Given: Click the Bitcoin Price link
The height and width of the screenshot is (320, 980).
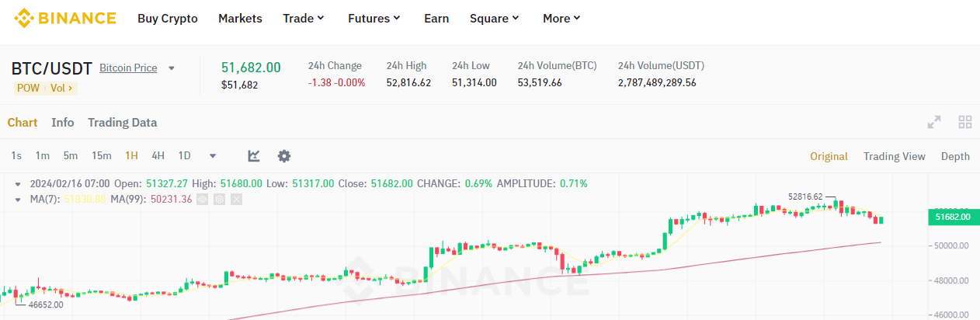Looking at the screenshot, I should point(128,68).
